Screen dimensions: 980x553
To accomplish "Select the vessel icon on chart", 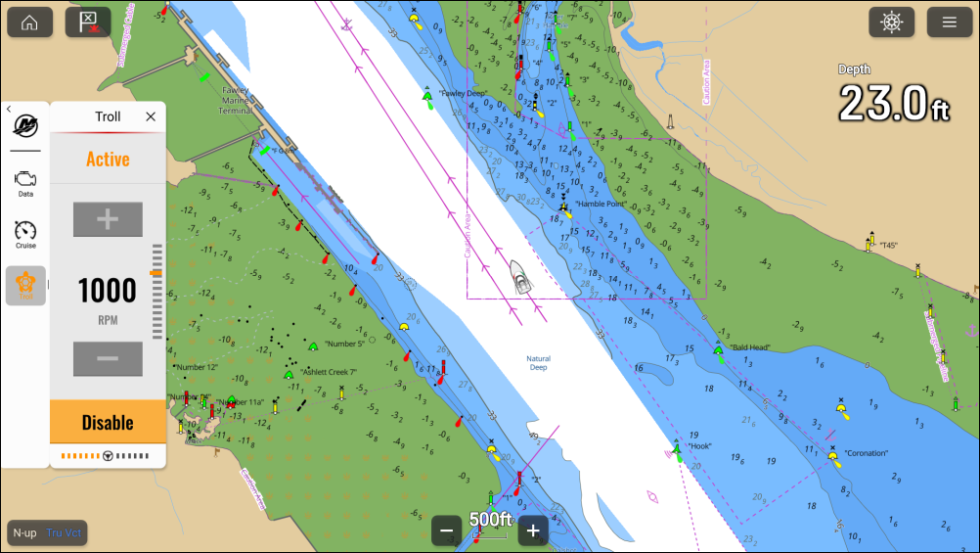I will tap(520, 277).
